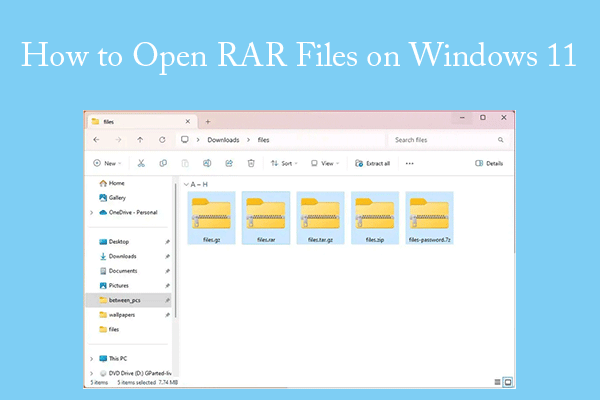
Task: Expand the OneDrive - Personal node
Action: click(91, 212)
